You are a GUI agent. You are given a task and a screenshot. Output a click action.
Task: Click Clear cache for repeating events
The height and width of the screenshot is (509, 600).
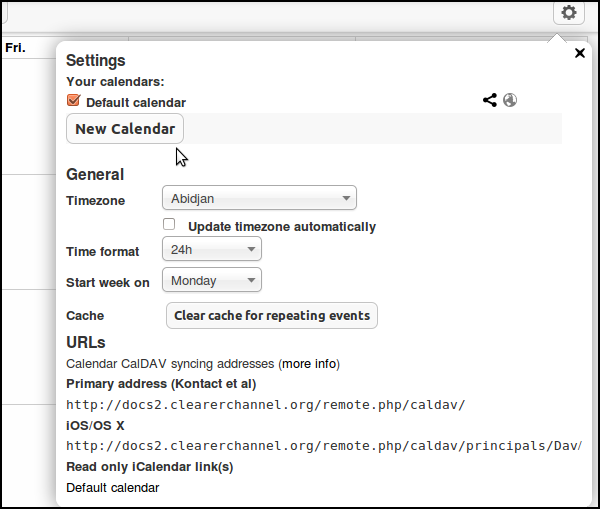click(271, 315)
